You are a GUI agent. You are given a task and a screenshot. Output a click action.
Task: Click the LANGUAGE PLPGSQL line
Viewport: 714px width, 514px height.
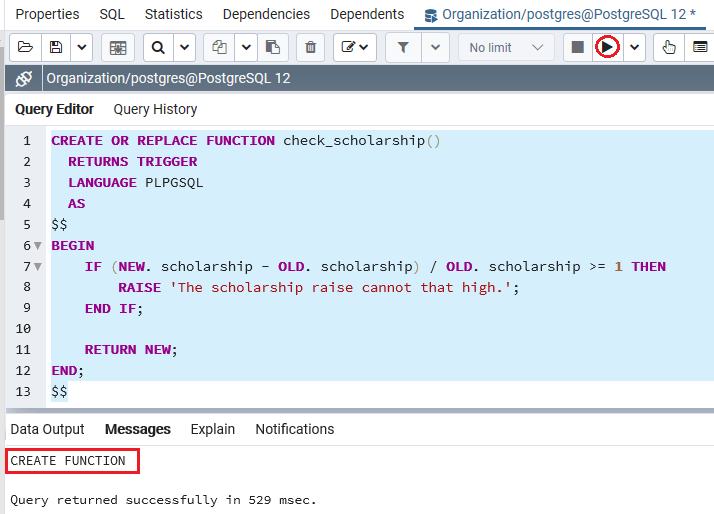click(x=136, y=183)
